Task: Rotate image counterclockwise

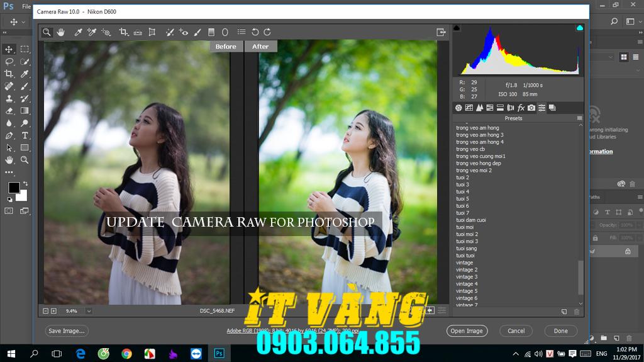Action: point(255,32)
